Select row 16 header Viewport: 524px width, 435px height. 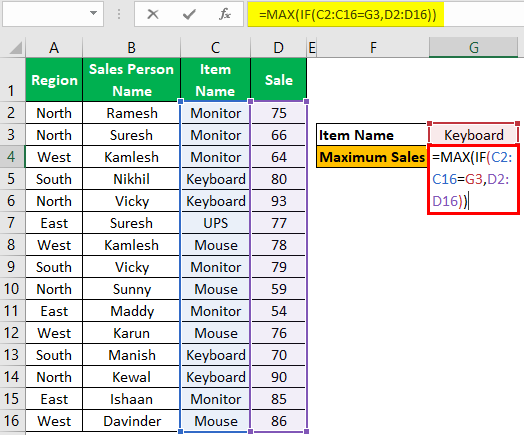coord(12,421)
